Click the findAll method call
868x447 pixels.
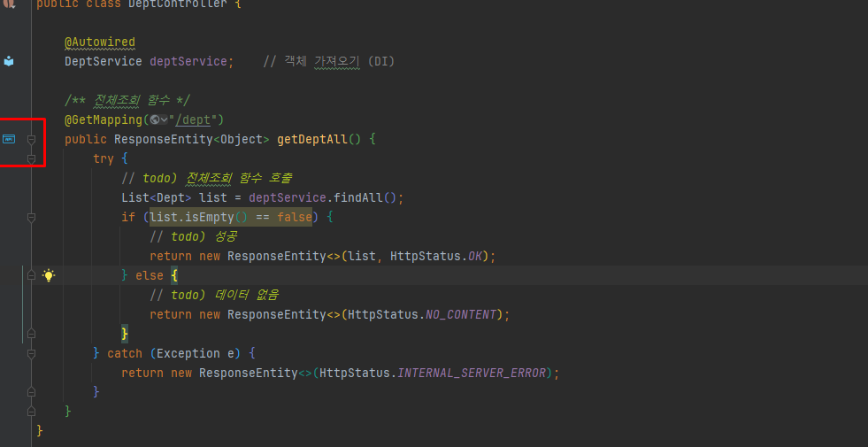click(357, 197)
